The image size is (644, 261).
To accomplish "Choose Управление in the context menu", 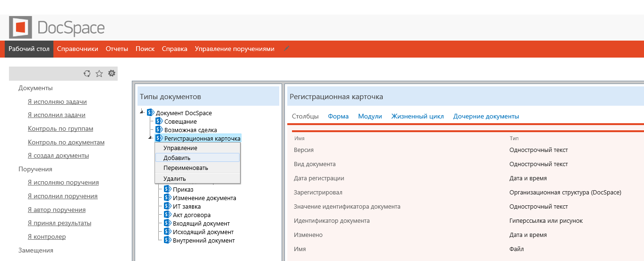I will (x=197, y=148).
